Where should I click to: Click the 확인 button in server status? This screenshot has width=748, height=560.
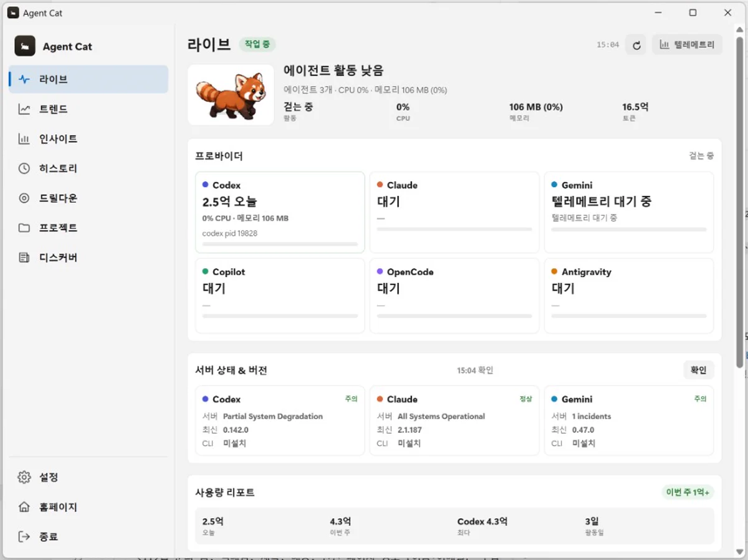(x=699, y=370)
